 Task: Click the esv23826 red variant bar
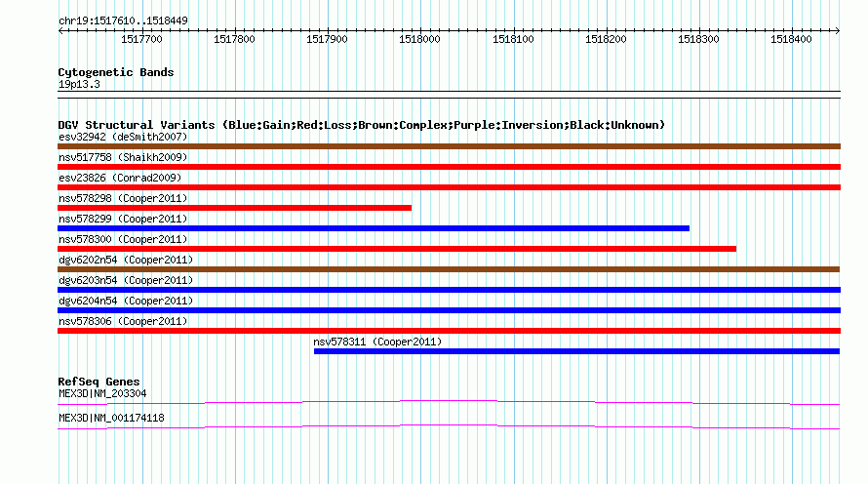tap(449, 187)
